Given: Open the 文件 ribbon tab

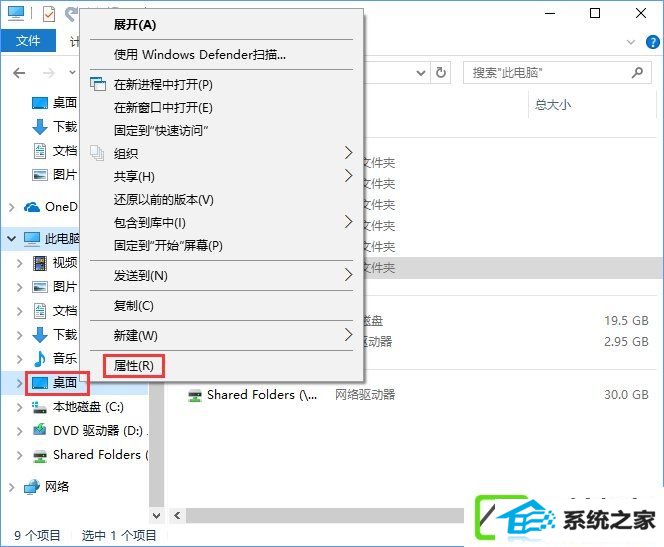Looking at the screenshot, I should point(28,41).
